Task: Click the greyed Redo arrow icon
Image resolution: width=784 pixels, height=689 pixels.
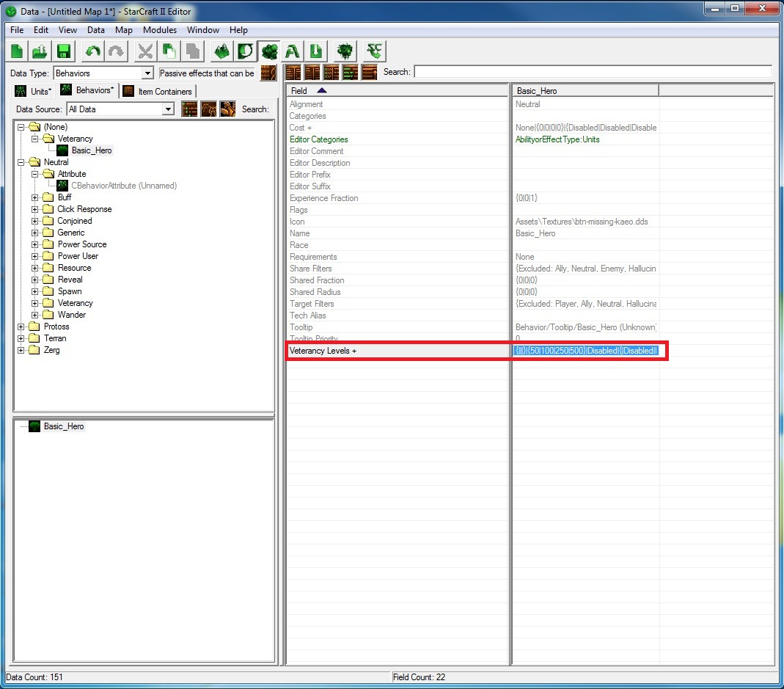Action: click(116, 51)
